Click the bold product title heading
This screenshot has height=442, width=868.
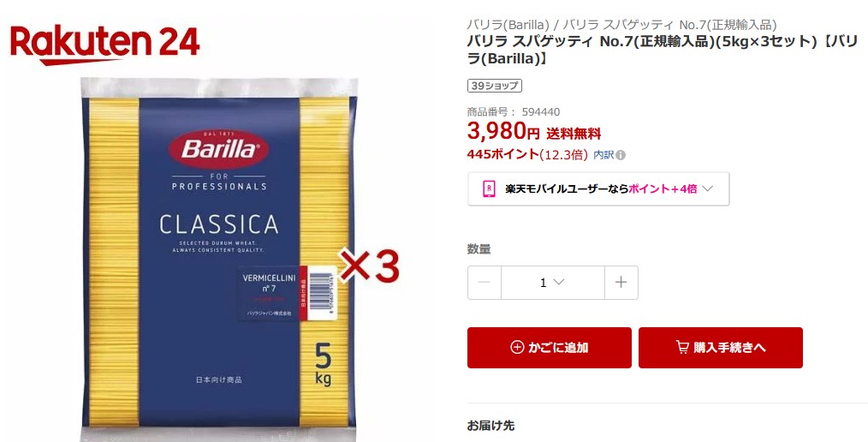pyautogui.click(x=662, y=50)
